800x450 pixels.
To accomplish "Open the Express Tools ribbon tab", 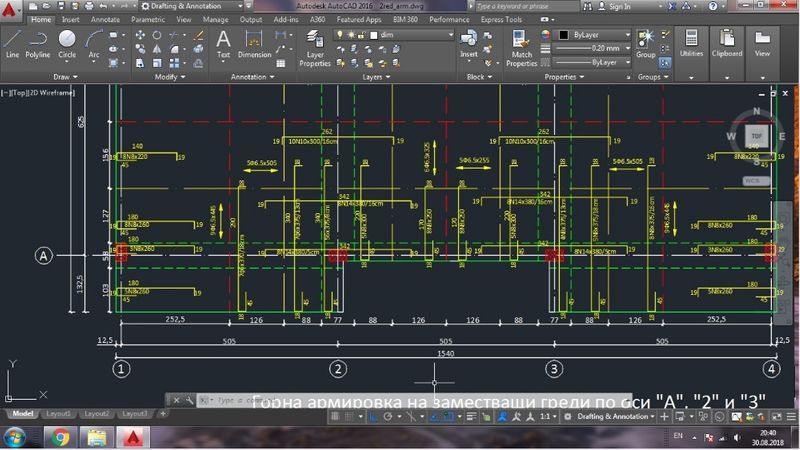I will (x=501, y=19).
